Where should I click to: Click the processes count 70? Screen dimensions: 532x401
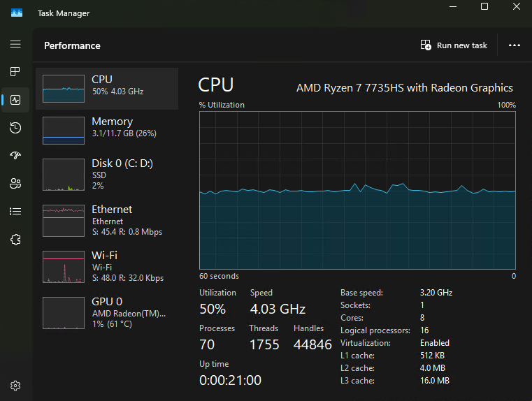click(x=207, y=344)
